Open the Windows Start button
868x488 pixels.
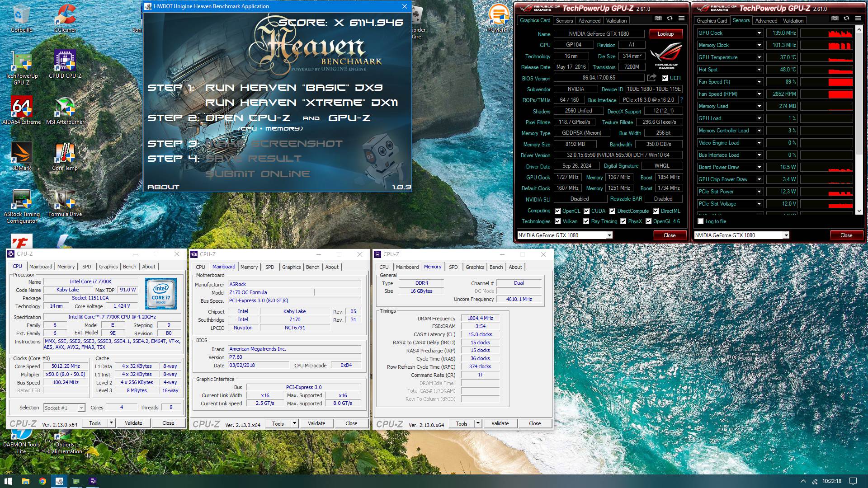[x=8, y=481]
